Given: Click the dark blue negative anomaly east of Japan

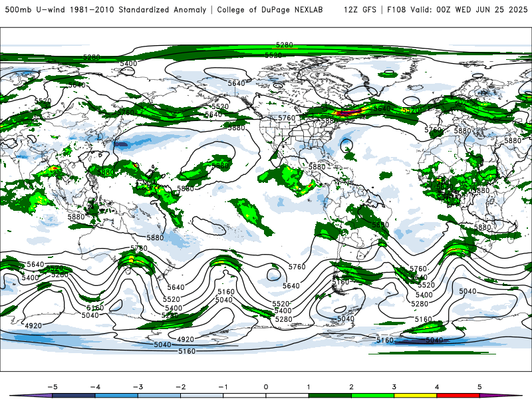Looking at the screenshot, I should click(x=121, y=144).
